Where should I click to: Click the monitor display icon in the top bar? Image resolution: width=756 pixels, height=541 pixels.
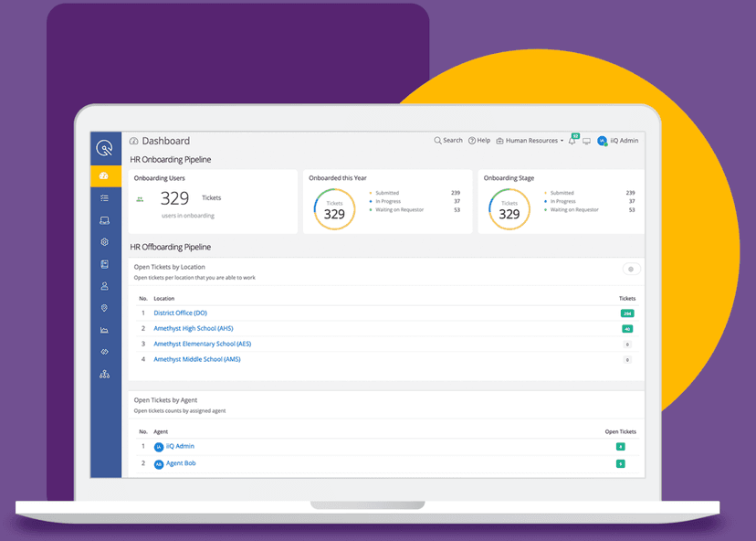pos(586,141)
